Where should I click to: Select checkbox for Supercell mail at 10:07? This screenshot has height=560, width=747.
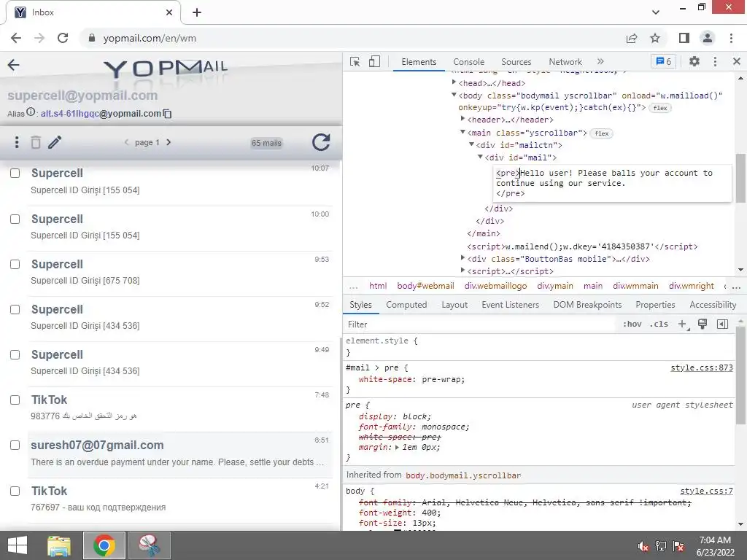coord(15,174)
